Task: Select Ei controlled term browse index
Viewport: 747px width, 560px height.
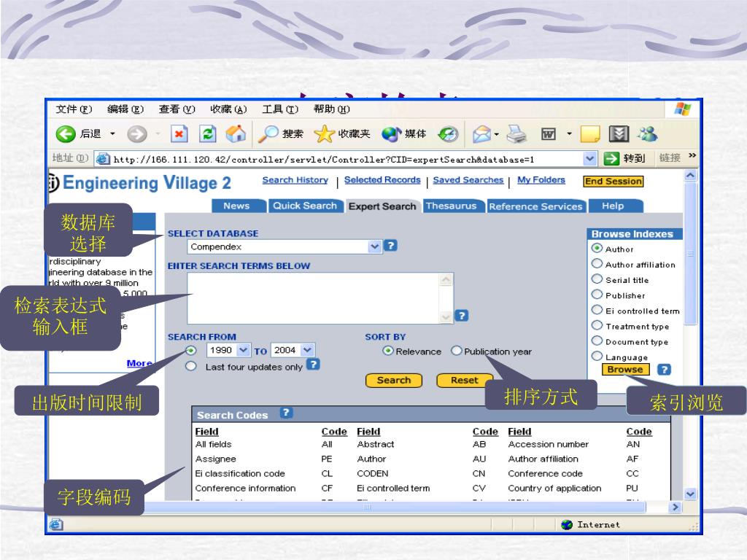Action: (x=597, y=310)
